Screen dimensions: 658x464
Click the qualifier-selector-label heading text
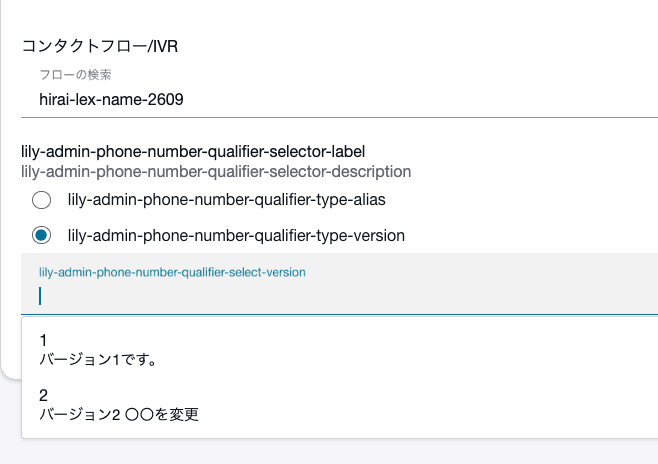tap(193, 151)
